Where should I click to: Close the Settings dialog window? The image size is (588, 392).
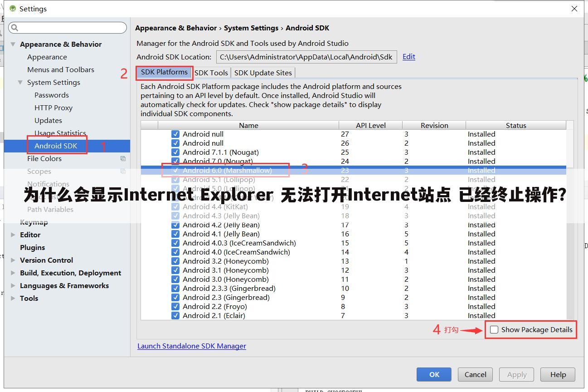pyautogui.click(x=574, y=9)
